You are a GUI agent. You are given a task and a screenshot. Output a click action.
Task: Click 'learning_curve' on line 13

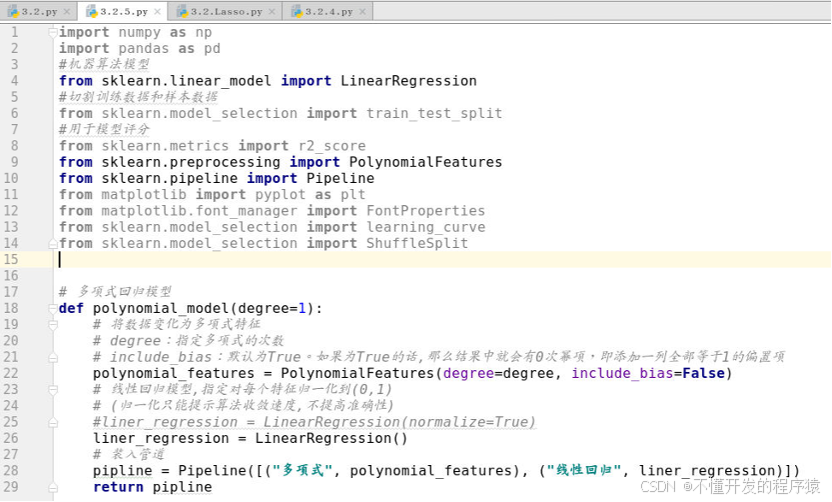click(425, 227)
